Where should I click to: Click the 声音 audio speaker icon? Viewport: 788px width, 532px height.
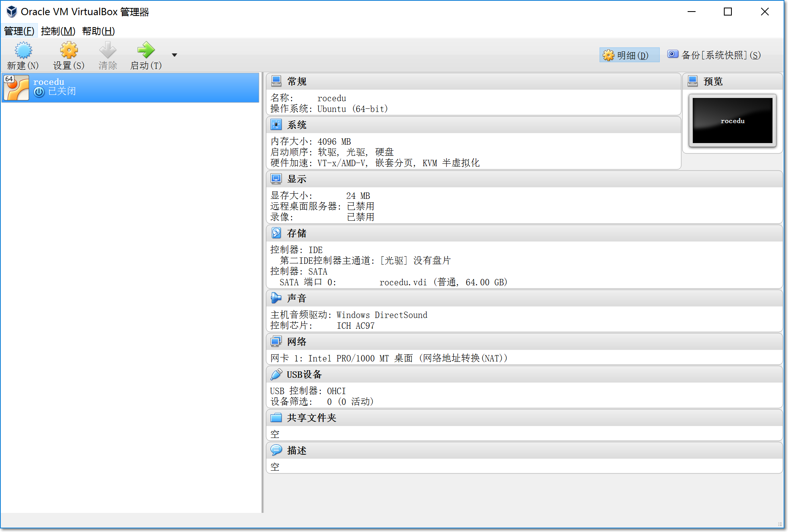276,298
